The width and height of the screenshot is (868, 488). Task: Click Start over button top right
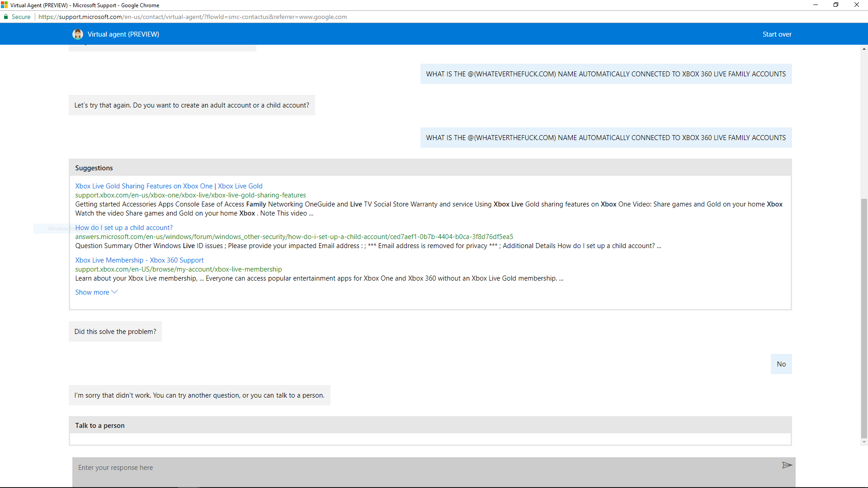(777, 34)
